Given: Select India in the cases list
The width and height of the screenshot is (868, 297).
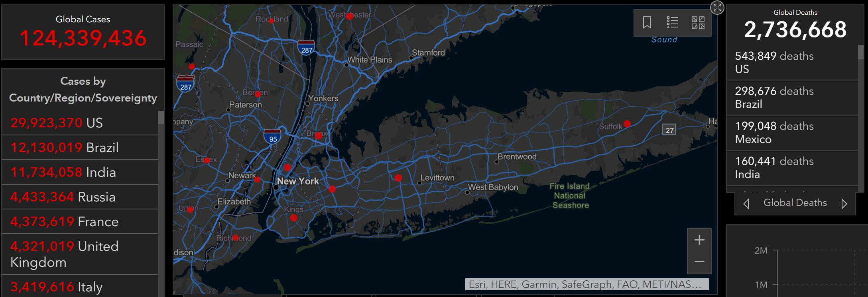Looking at the screenshot, I should click(x=80, y=172).
